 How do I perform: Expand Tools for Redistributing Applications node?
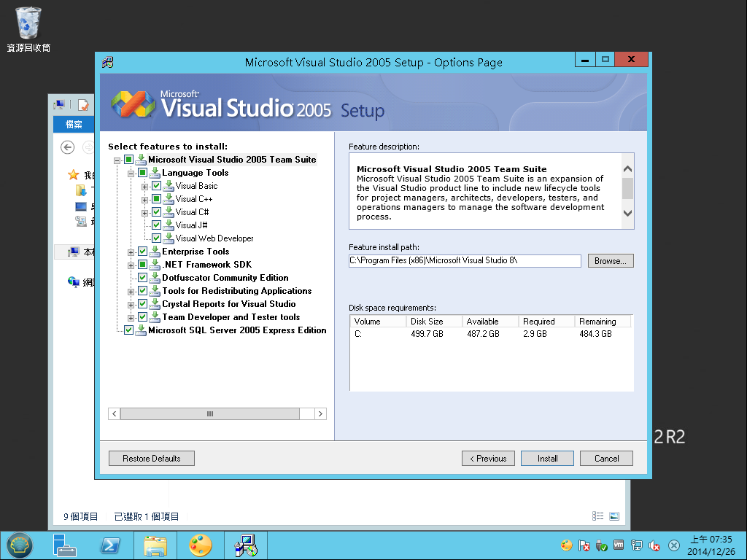pos(131,292)
